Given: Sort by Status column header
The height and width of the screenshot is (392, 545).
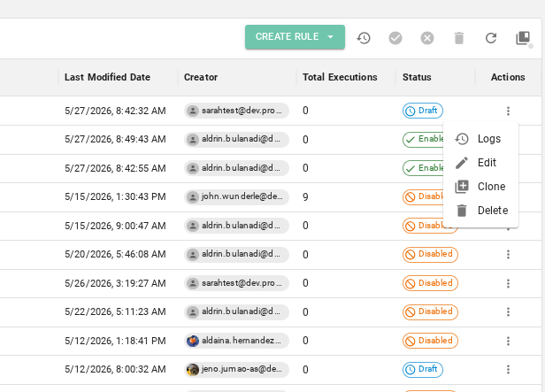Looking at the screenshot, I should [417, 77].
